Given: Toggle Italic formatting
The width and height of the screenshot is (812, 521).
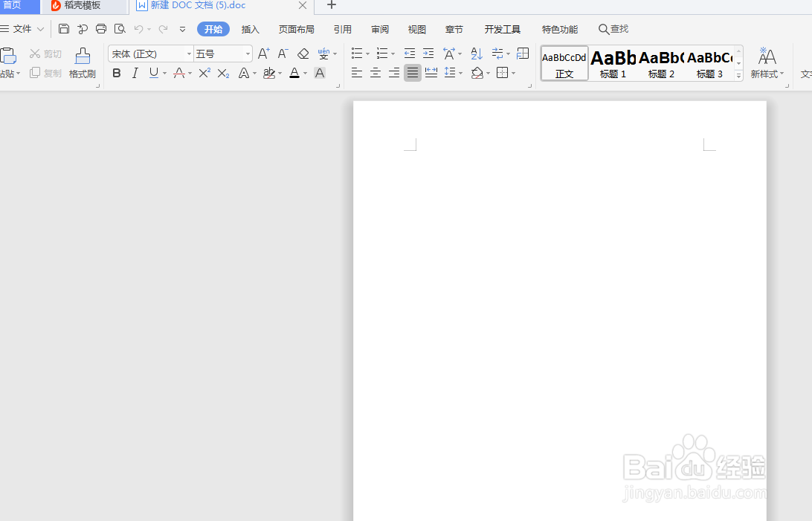Looking at the screenshot, I should (135, 73).
